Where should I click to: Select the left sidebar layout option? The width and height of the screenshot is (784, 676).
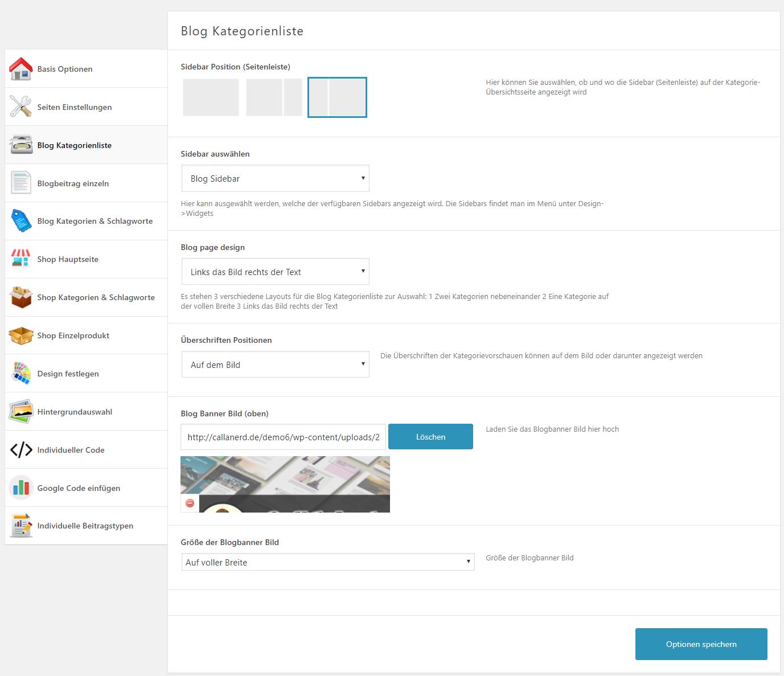pyautogui.click(x=338, y=97)
